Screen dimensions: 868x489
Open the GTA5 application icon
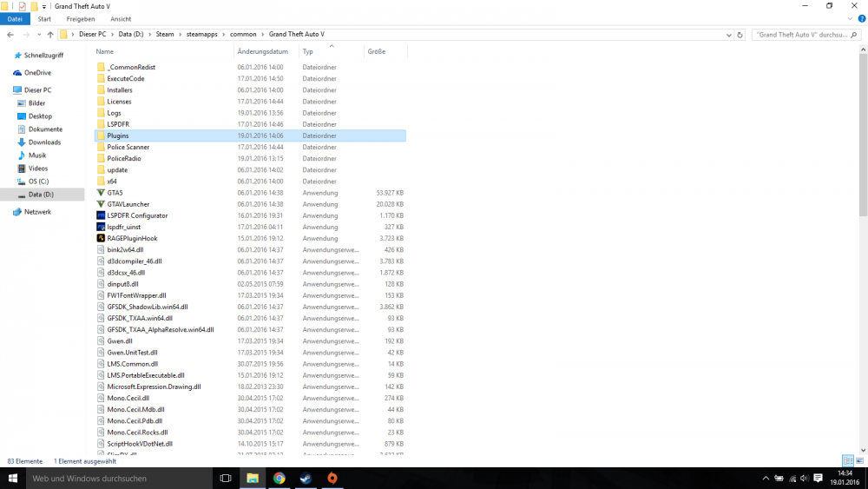(x=101, y=193)
